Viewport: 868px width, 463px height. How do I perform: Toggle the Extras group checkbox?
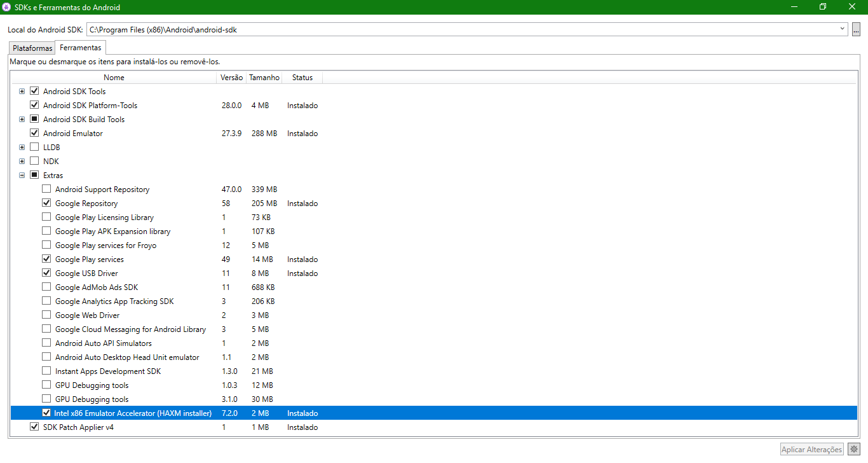tap(34, 175)
